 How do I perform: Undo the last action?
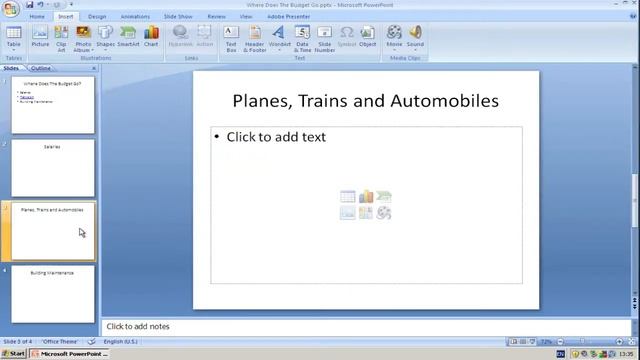point(41,5)
